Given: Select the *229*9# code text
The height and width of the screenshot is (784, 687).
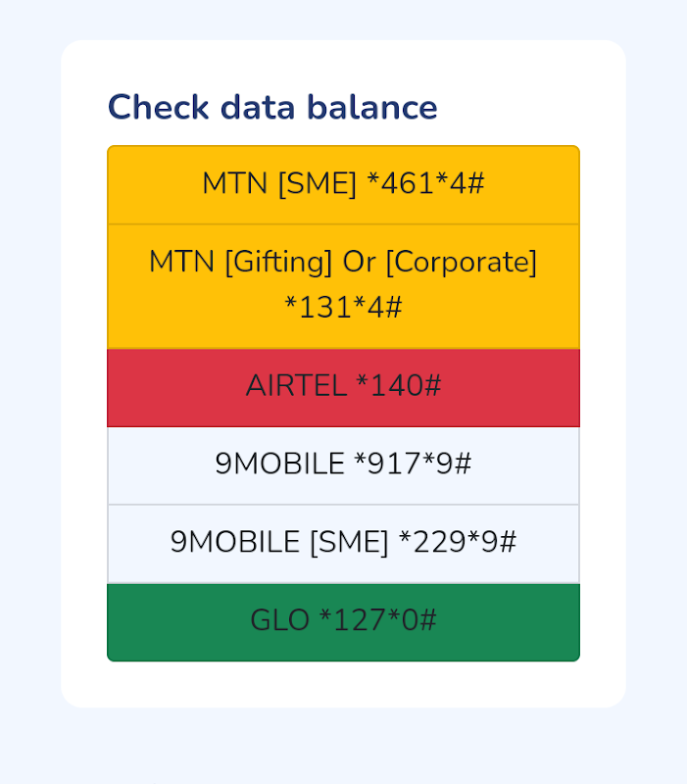Looking at the screenshot, I should pyautogui.click(x=458, y=542).
